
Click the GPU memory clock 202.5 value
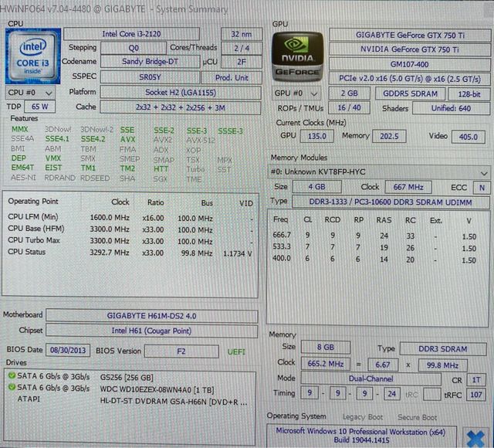pyautogui.click(x=389, y=136)
